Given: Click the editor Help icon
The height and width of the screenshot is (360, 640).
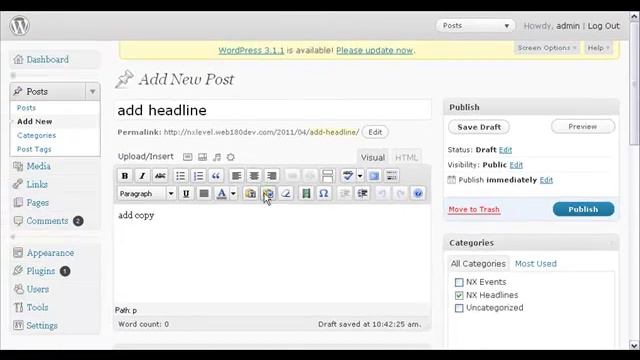Looking at the screenshot, I should point(418,193).
